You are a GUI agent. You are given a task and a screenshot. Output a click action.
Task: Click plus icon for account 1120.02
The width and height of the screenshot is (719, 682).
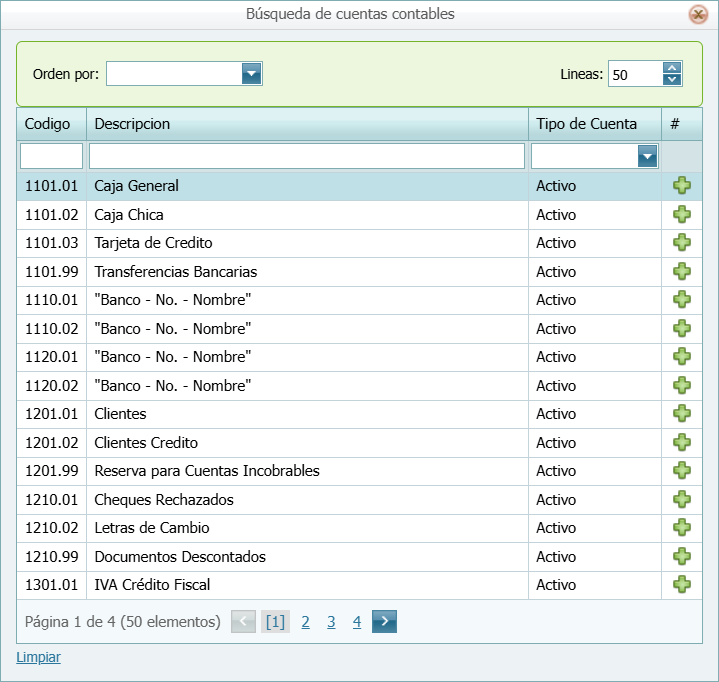(x=682, y=385)
